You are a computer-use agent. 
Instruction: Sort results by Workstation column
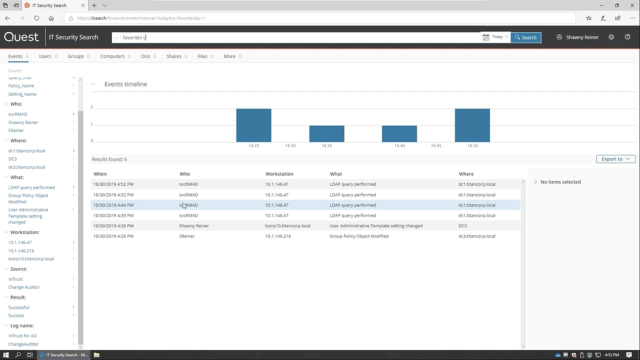[x=279, y=174]
